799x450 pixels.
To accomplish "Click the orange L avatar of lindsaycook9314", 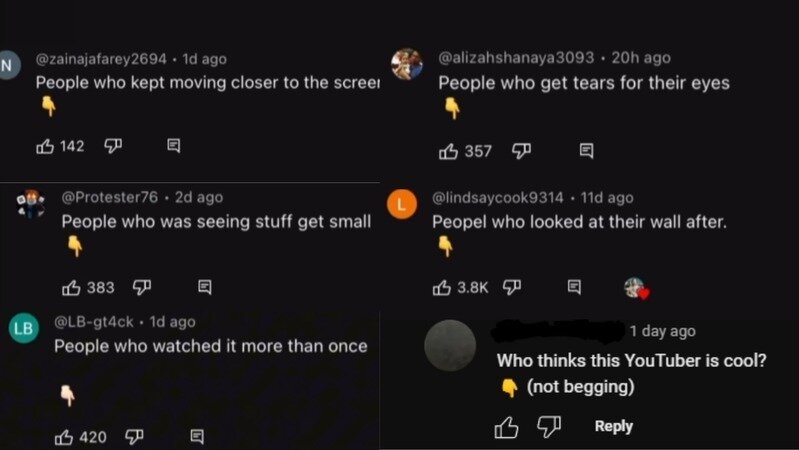I will click(403, 204).
